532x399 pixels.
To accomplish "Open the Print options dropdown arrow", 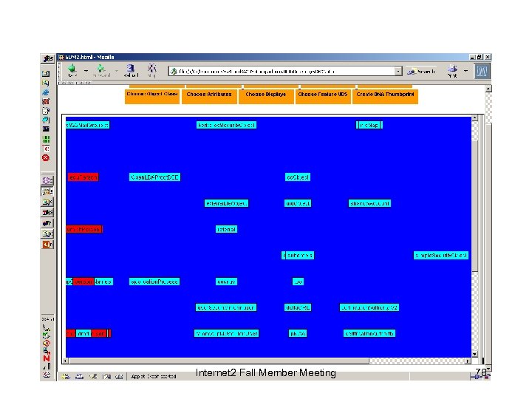I will [465, 71].
